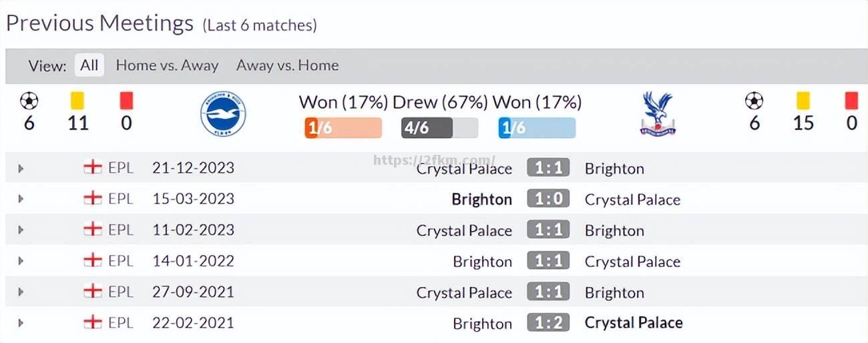Expand the 15-03-2023 match details
Image resolution: width=868 pixels, height=343 pixels.
coord(21,199)
